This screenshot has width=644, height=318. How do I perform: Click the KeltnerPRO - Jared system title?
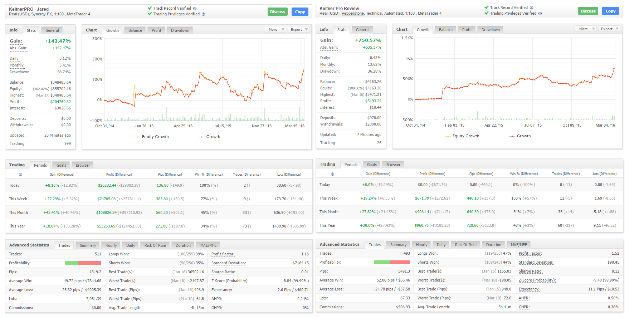coord(29,9)
